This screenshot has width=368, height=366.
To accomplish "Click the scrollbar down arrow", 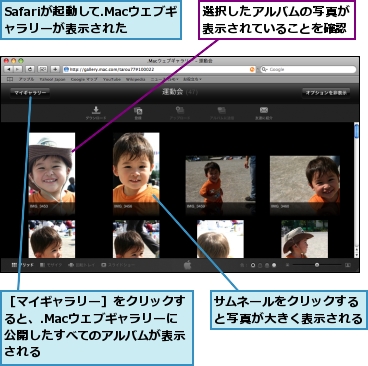I will (x=356, y=254).
